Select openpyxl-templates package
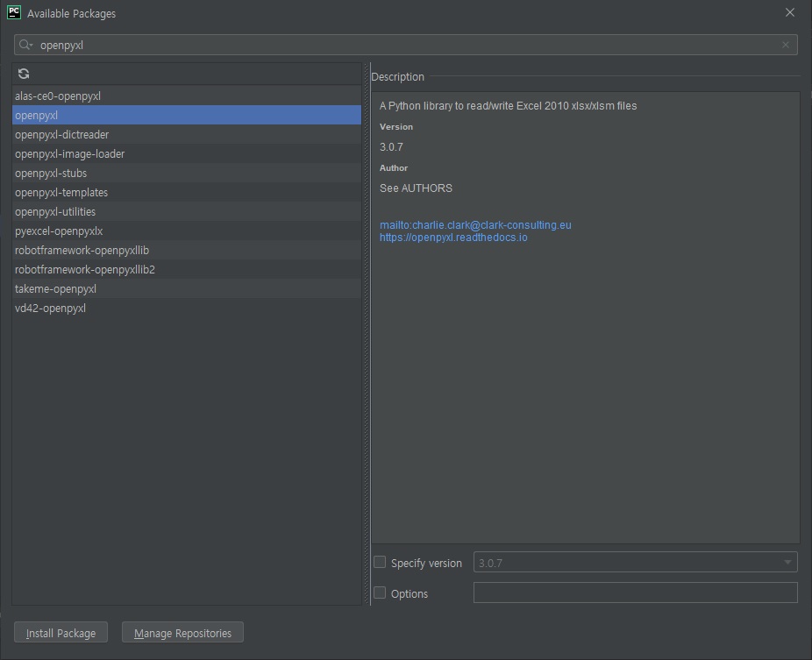The width and height of the screenshot is (812, 660). coord(187,192)
